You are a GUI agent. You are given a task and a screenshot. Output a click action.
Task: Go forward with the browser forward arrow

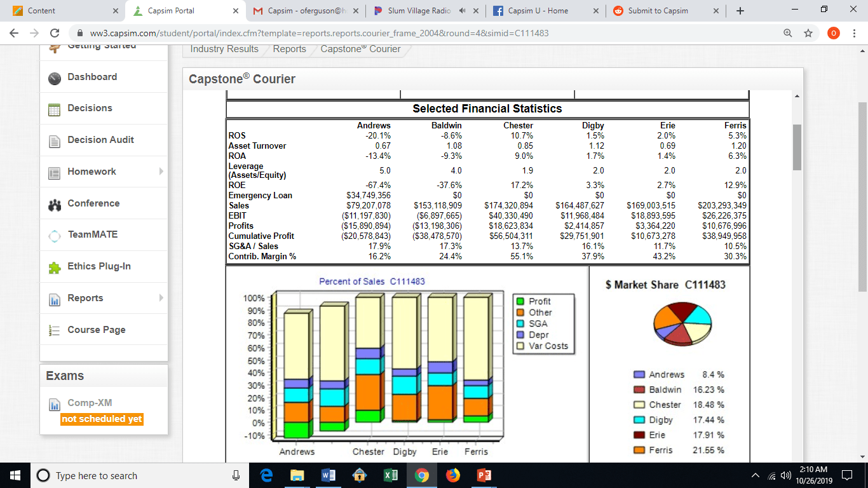point(35,33)
